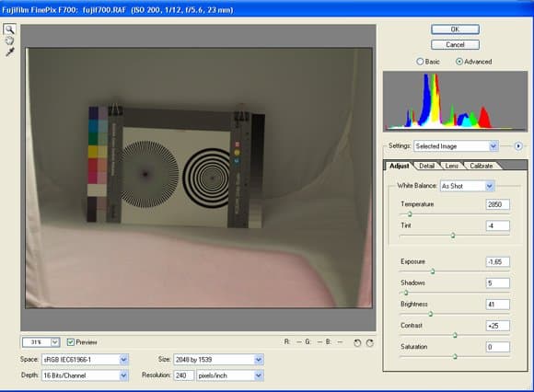Open the pixels/inch units dropdown
This screenshot has width=534, height=392.
(230, 375)
